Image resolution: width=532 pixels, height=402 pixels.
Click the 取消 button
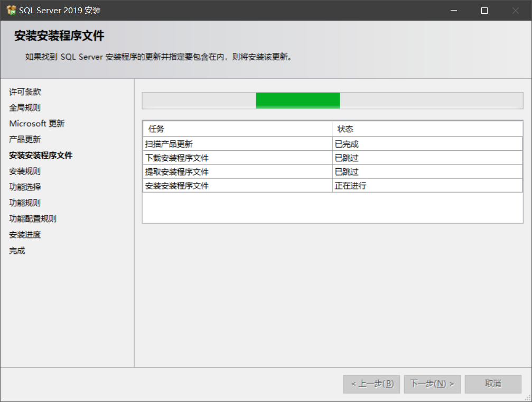(493, 384)
